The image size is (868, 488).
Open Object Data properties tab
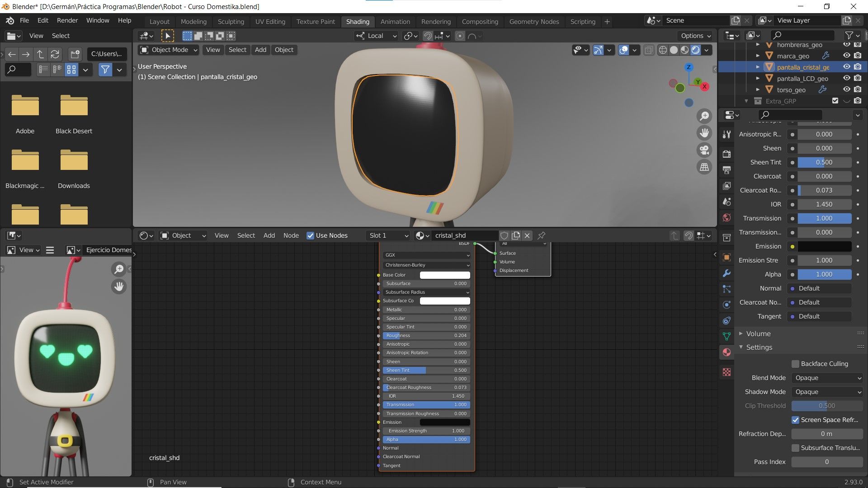[x=726, y=336]
